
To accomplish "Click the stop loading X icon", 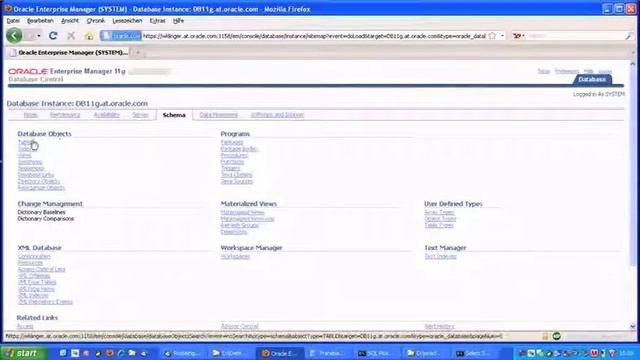I will [71, 36].
